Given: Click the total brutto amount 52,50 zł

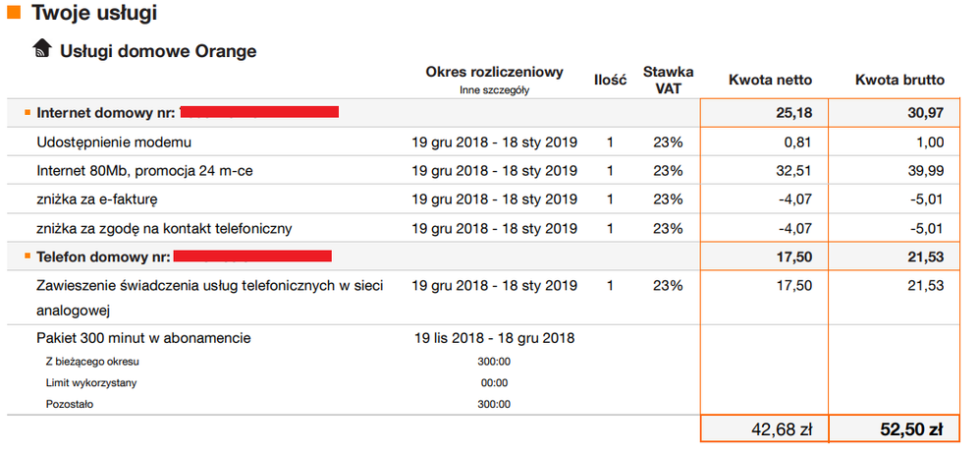Looking at the screenshot, I should coord(911,428).
